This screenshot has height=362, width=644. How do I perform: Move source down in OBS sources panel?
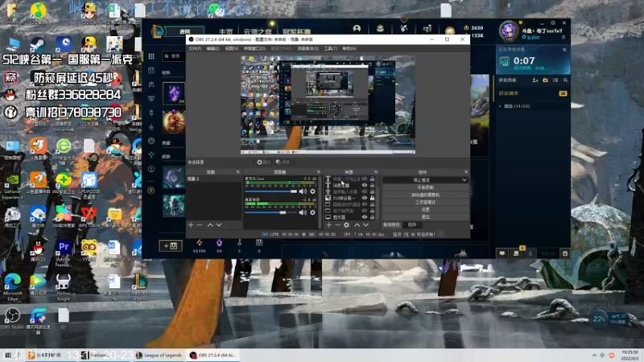(x=365, y=225)
